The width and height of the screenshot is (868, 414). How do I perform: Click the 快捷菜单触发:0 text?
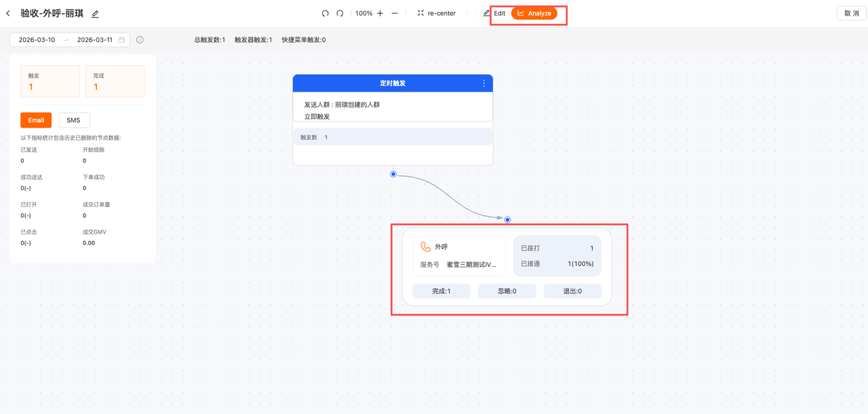click(304, 40)
